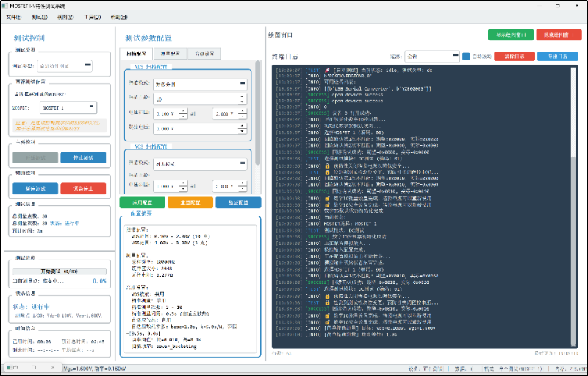Decrease the VDS end voltage 2.000 V

[x=243, y=116]
